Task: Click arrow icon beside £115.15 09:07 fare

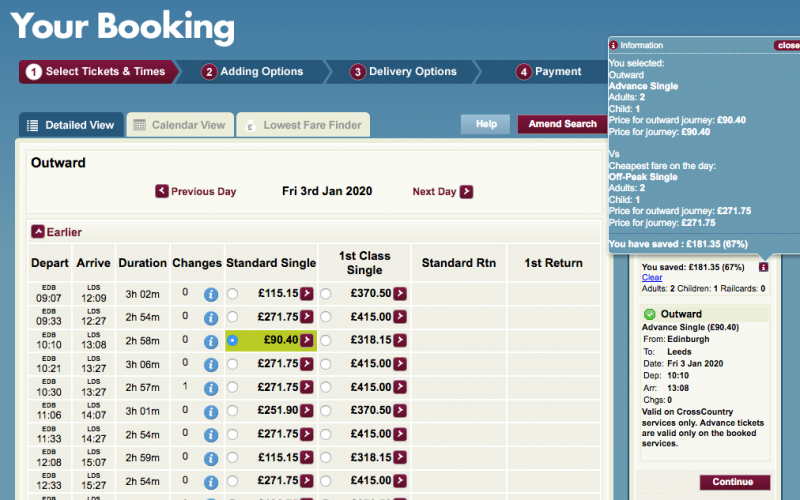Action: (307, 294)
